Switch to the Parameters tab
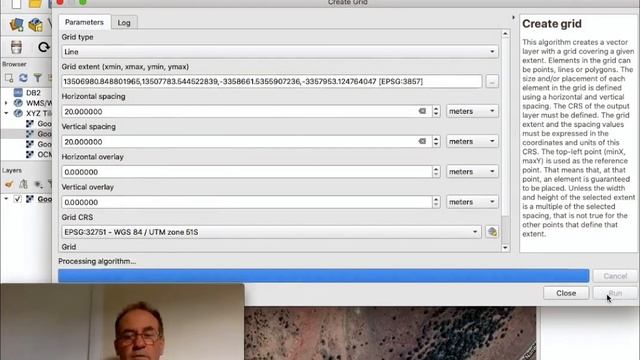Viewport: 640px width, 360px height. pos(84,22)
